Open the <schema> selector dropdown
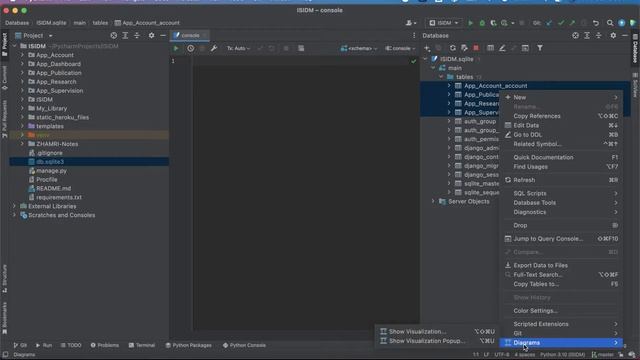Screen dimensions: 640x360 click(x=359, y=48)
